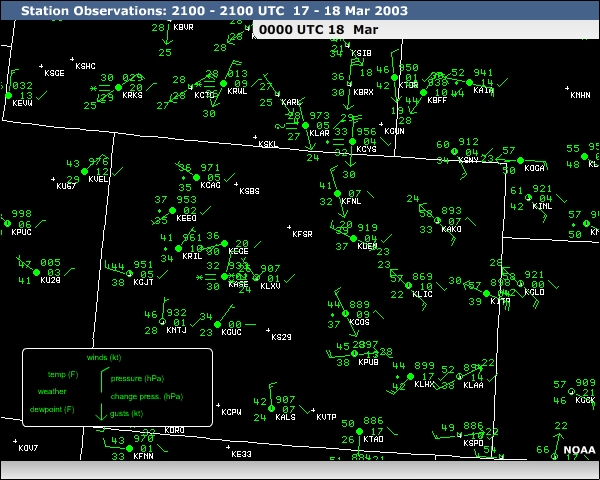Click the KPUB station marker
The height and width of the screenshot is (480, 600).
pos(354,353)
